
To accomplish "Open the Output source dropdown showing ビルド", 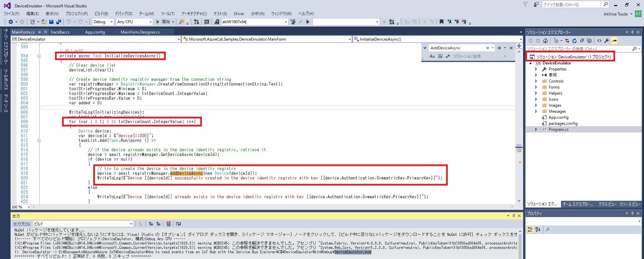I will coord(83,224).
